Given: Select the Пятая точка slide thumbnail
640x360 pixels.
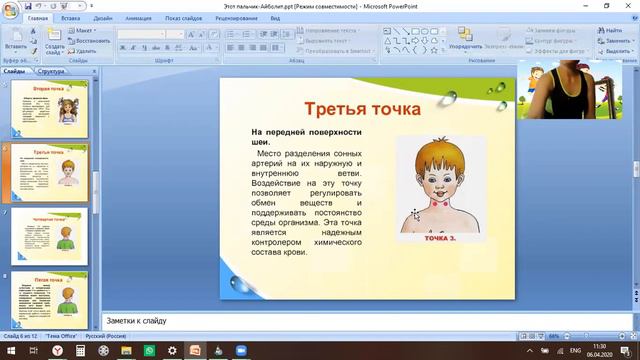Looking at the screenshot, I should (49, 300).
